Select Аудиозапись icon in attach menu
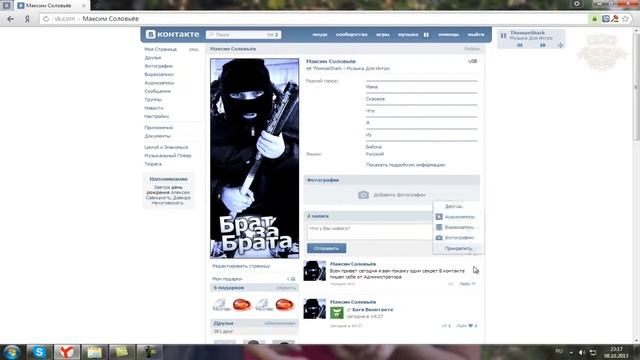Image resolution: width=640 pixels, height=360 pixels. pos(439,217)
